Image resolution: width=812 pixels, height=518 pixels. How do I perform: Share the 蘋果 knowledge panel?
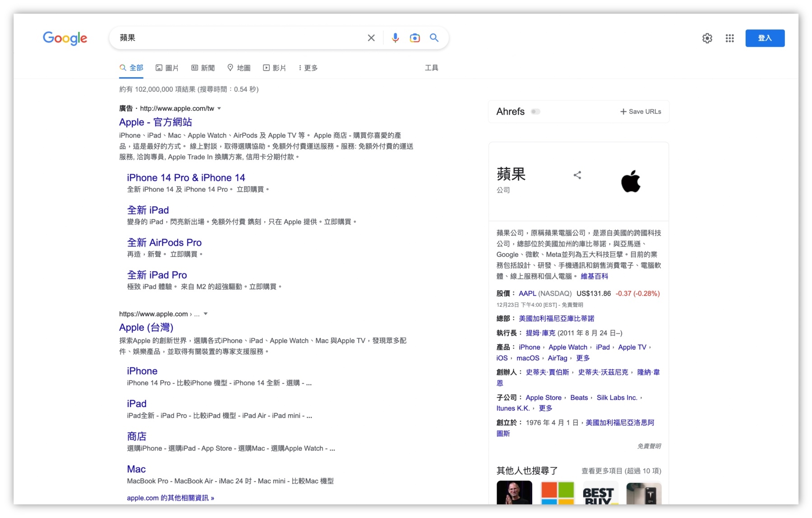tap(577, 175)
